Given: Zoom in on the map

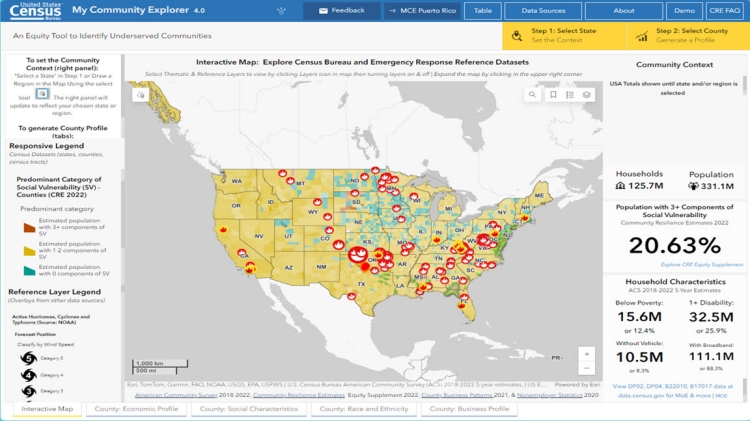Looking at the screenshot, I should coord(587,353).
